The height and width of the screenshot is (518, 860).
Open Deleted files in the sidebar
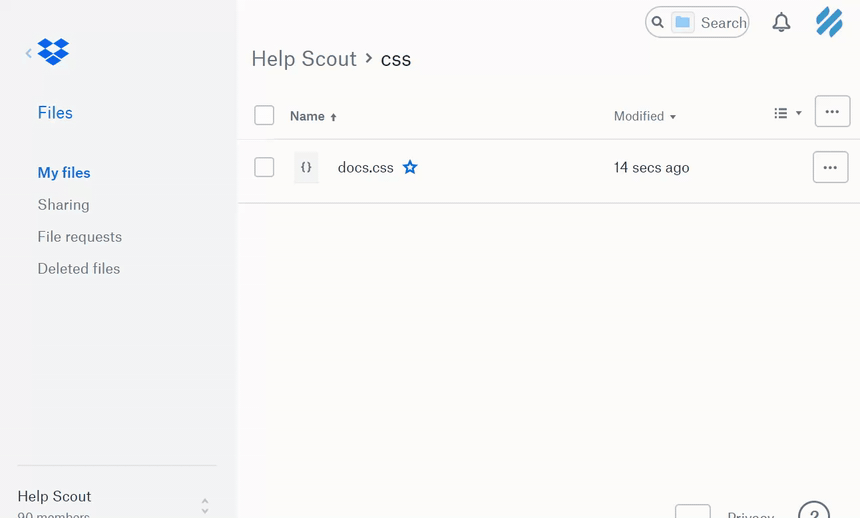79,269
